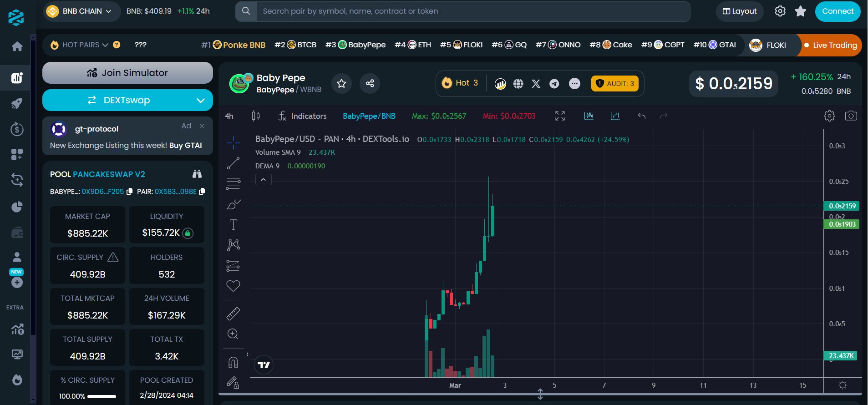868x405 pixels.
Task: Open the rocket launch icon in the sidebar
Action: point(17,103)
